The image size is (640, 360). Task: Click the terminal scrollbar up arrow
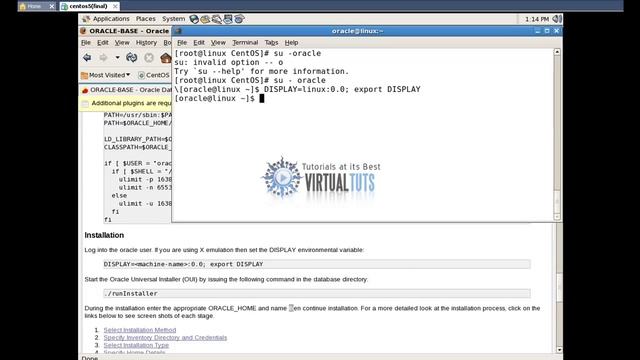[557, 52]
